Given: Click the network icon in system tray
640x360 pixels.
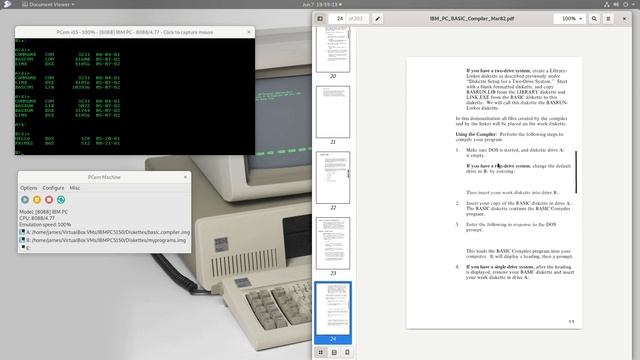Looking at the screenshot, I should pos(607,4).
